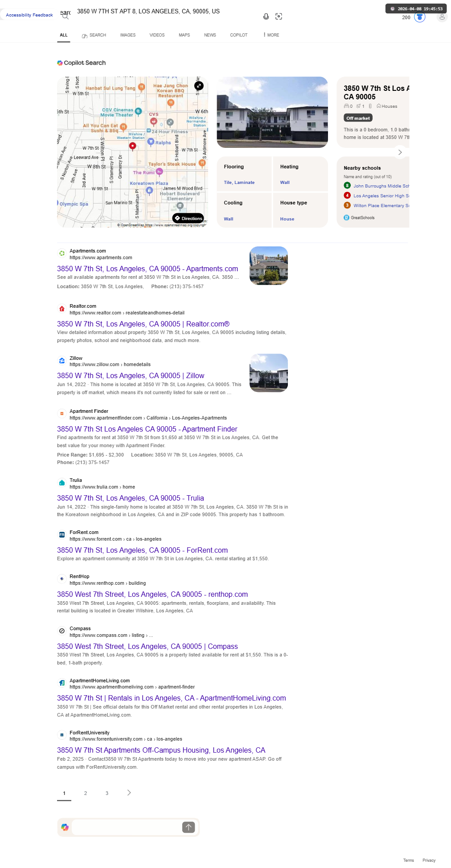Open the large building photo

coord(272,112)
